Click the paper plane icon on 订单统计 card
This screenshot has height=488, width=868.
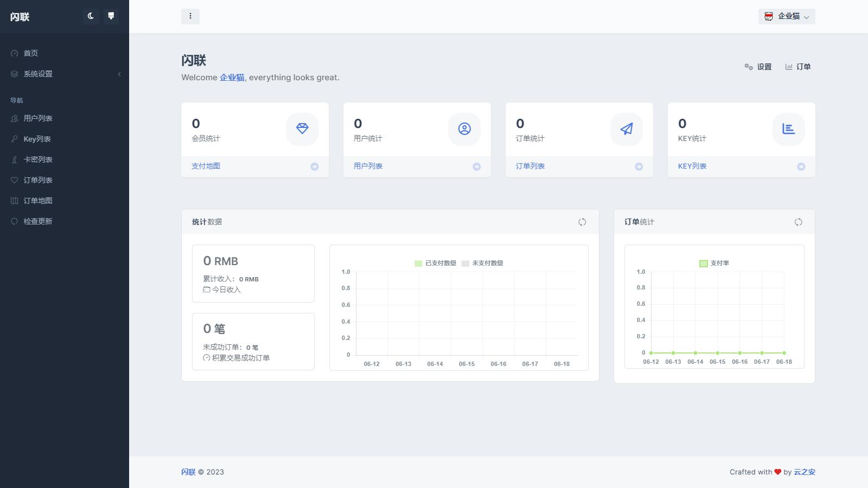(x=626, y=130)
